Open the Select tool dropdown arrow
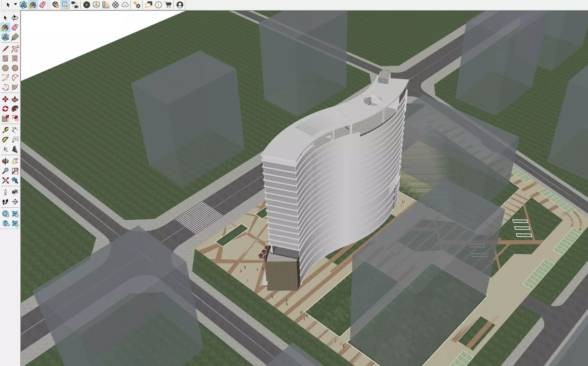The width and height of the screenshot is (588, 366). click(15, 4)
